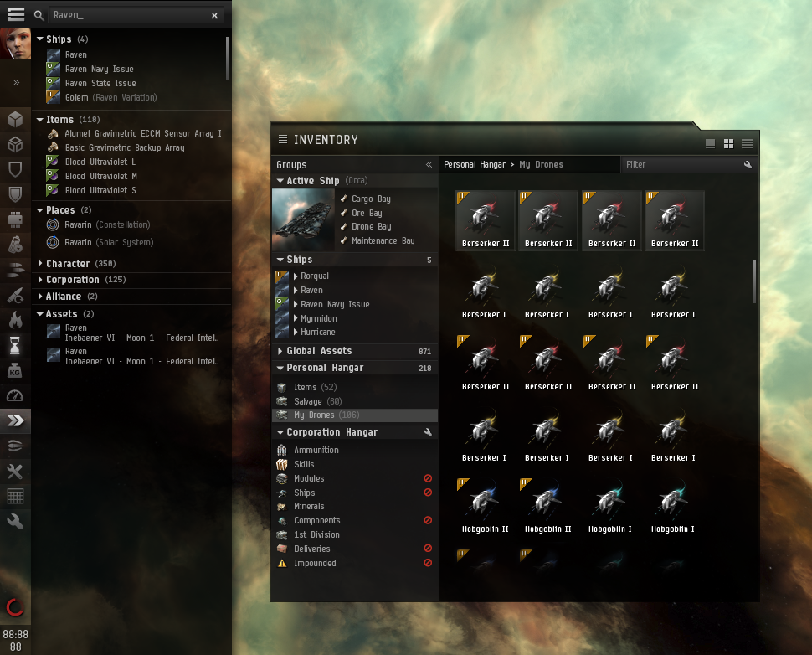Image resolution: width=812 pixels, height=655 pixels.
Task: Switch inventory to details view
Action: [x=710, y=144]
